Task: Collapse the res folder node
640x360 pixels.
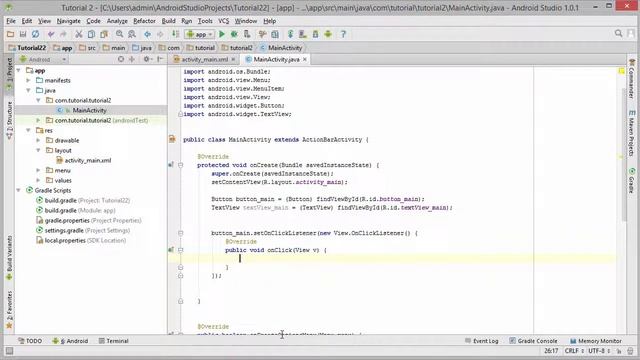Action: point(29,130)
